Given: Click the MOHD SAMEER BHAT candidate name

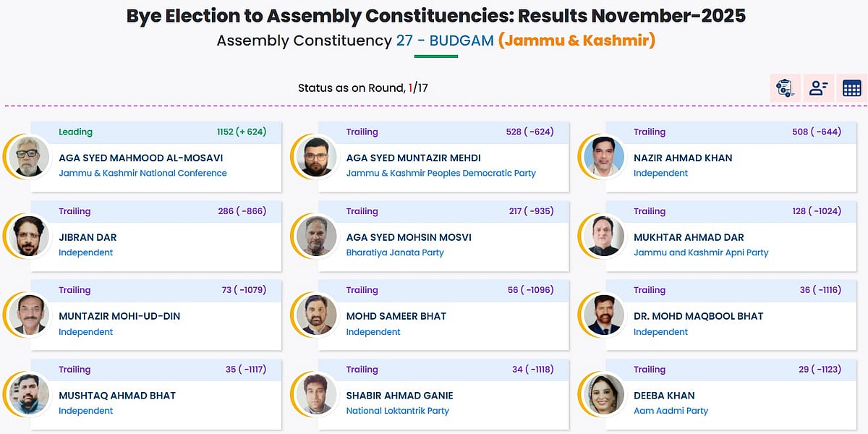Looking at the screenshot, I should click(396, 316).
